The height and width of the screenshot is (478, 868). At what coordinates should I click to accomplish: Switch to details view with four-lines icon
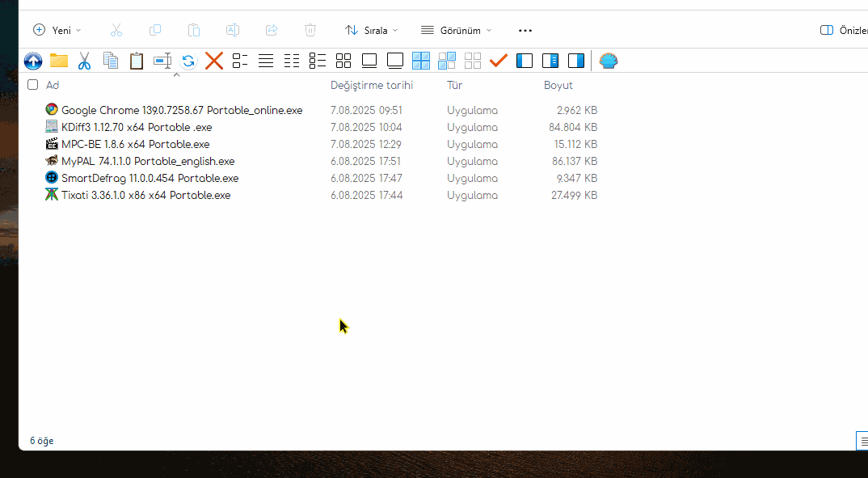point(266,61)
